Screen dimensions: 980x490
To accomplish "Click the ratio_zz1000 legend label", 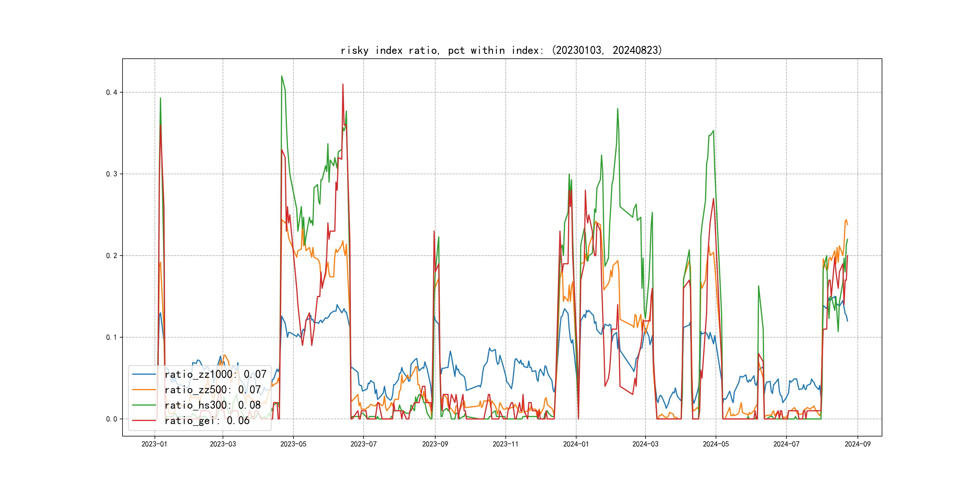I will [215, 374].
